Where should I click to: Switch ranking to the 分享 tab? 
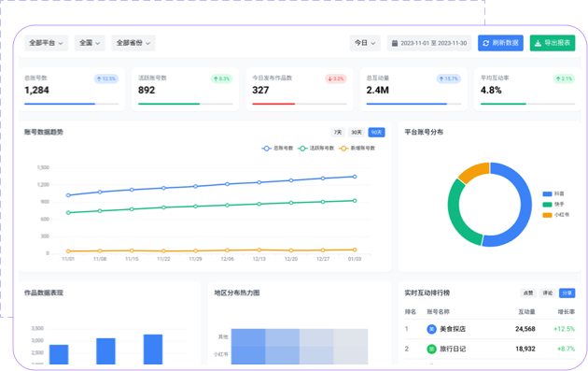567,293
